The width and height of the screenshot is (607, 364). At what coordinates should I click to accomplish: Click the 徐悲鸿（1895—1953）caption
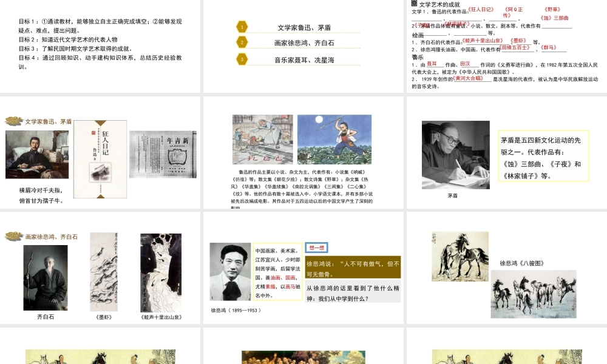tap(236, 310)
